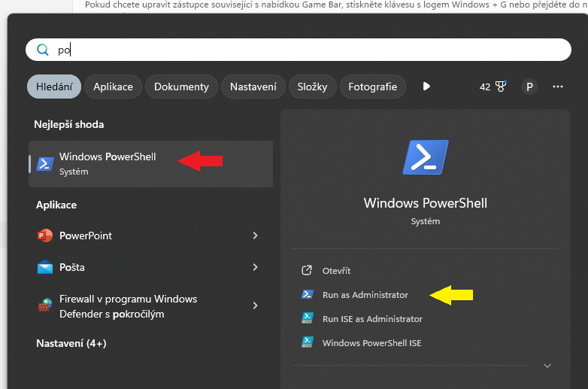
Task: Click the search magnifier icon
Action: (x=43, y=50)
